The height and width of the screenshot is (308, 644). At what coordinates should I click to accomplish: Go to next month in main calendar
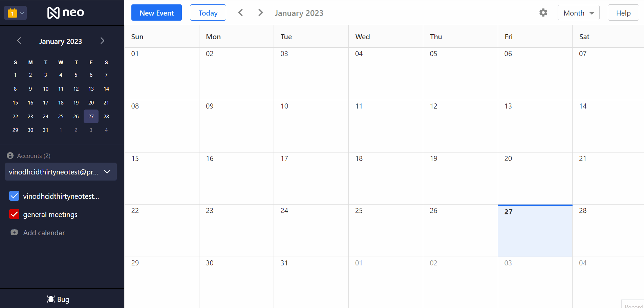pos(260,13)
